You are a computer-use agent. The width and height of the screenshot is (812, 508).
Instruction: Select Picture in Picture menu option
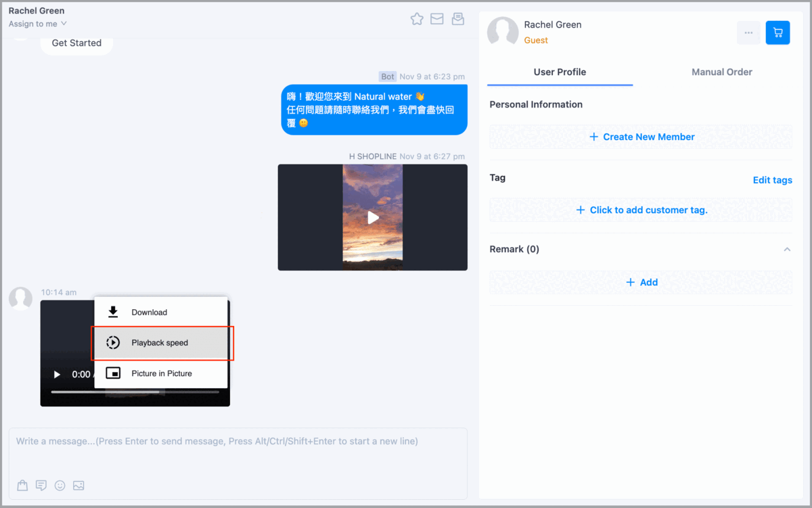click(x=160, y=373)
